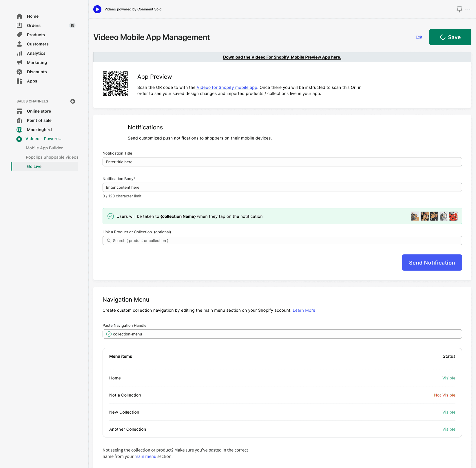Screen dimensions: 476x468
Task: Click Visible status for New Collection
Action: click(x=449, y=412)
